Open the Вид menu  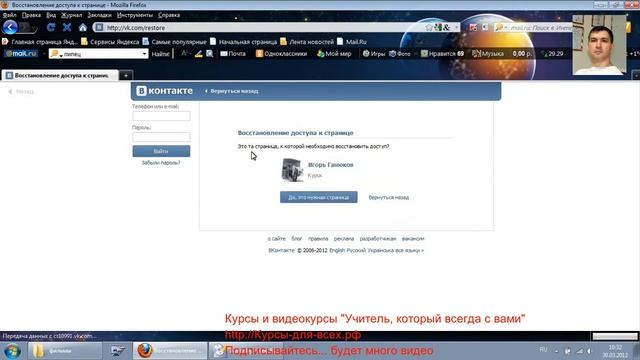51,15
